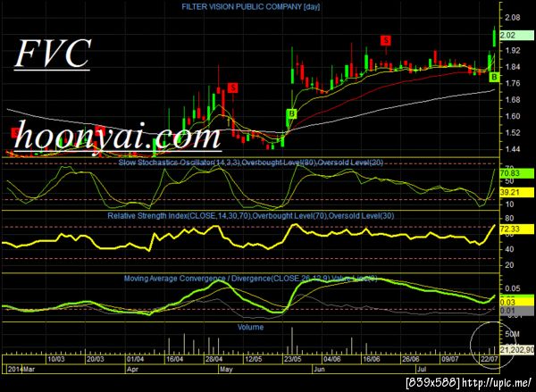Click the 20/03 date label
Viewport: 536px width, 392px height.
[x=96, y=359]
